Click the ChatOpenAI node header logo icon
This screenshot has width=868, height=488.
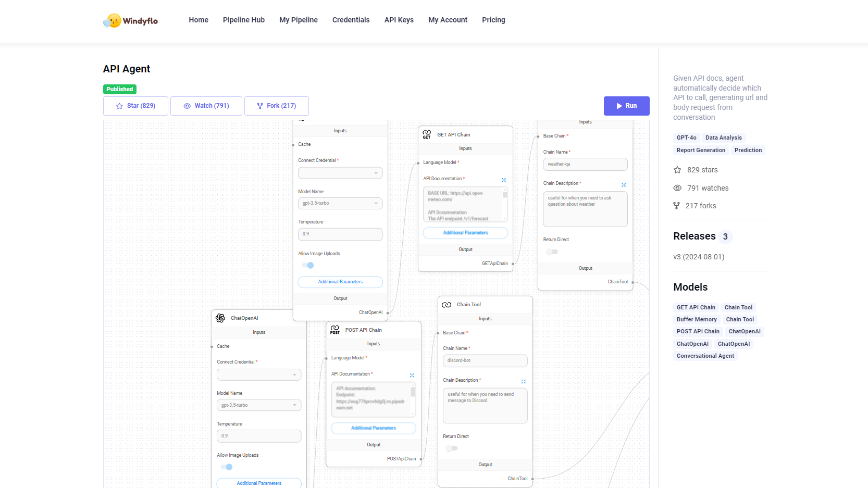[x=220, y=318]
